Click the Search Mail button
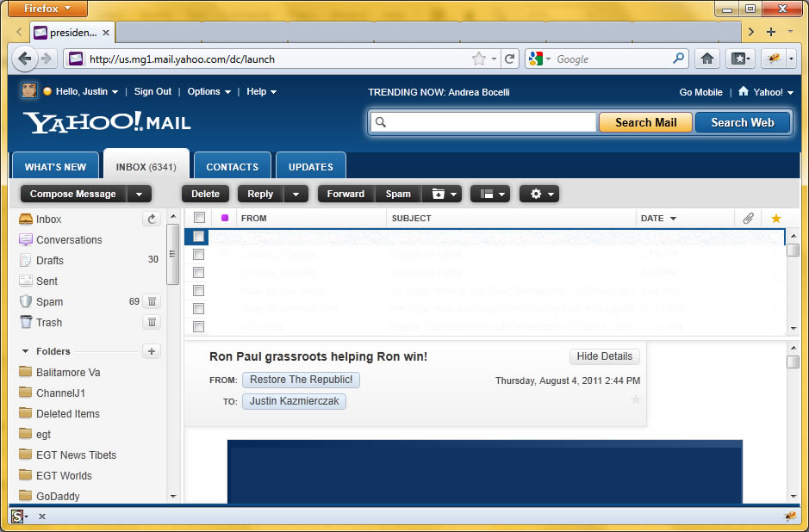Screen dimensions: 809x532 (645, 122)
